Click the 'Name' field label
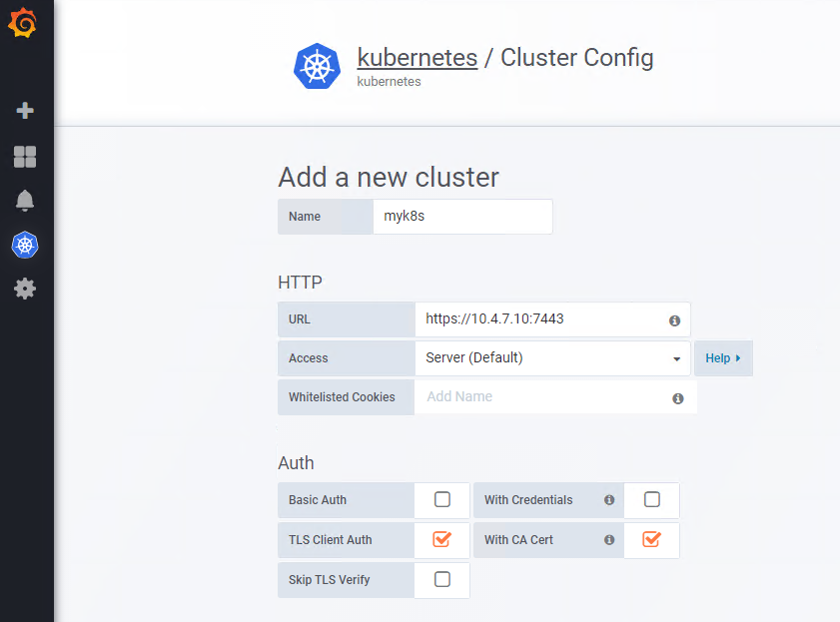The width and height of the screenshot is (840, 622). (x=305, y=217)
